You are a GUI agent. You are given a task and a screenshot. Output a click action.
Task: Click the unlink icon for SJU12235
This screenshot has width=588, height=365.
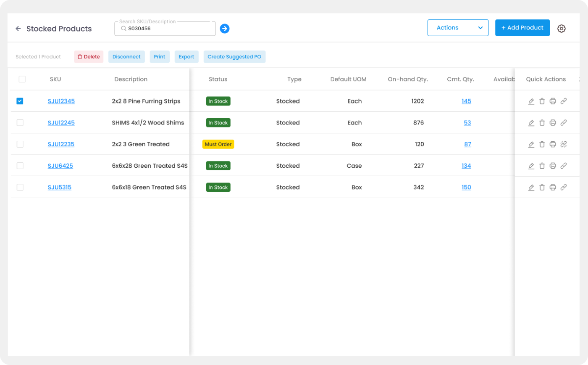(564, 144)
